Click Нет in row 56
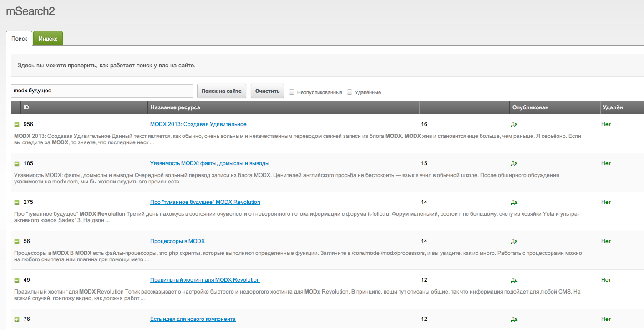 [x=606, y=241]
